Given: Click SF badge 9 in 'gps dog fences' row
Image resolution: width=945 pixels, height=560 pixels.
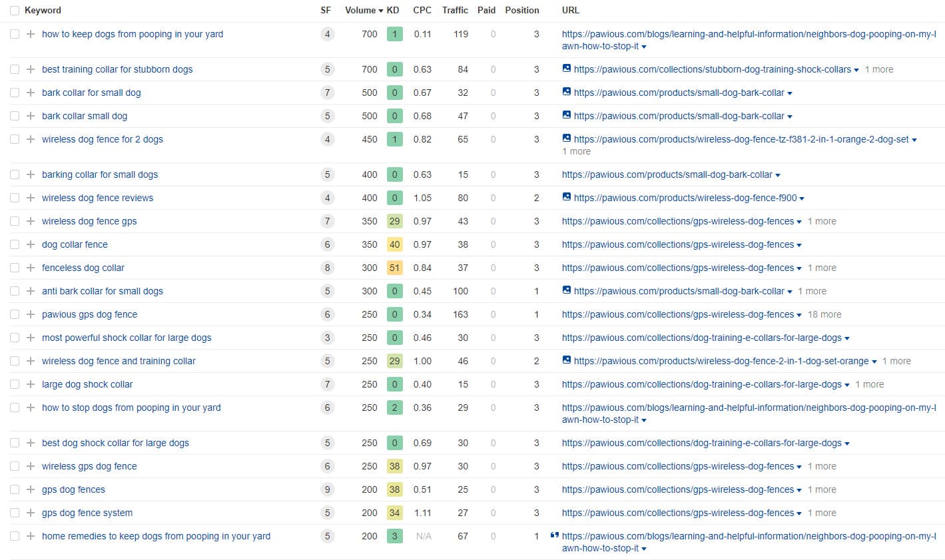Looking at the screenshot, I should 327,489.
